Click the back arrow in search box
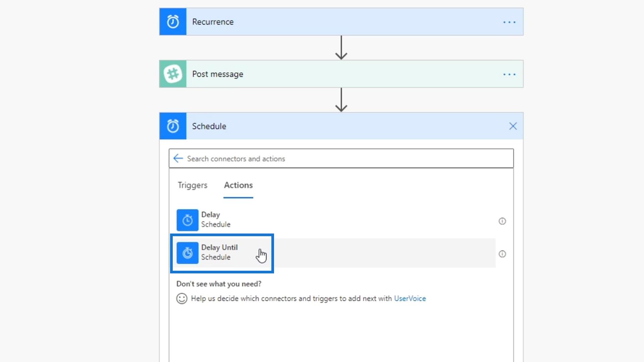 [178, 159]
